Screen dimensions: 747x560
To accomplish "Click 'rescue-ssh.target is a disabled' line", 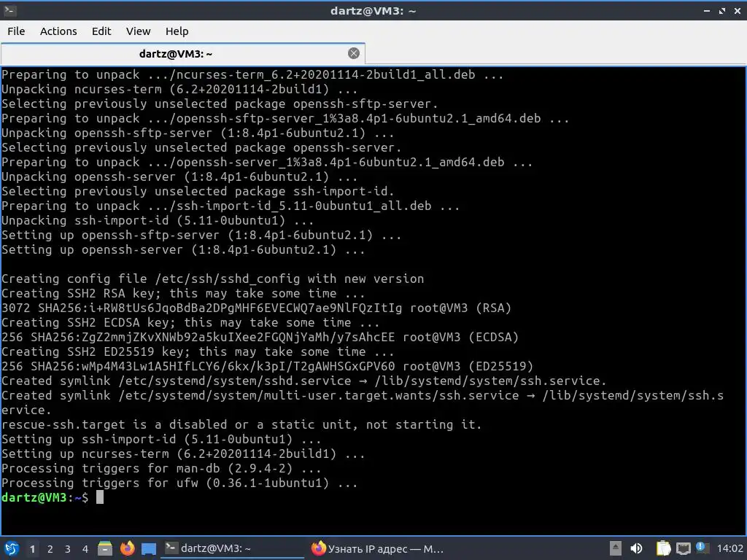I will click(x=241, y=425).
